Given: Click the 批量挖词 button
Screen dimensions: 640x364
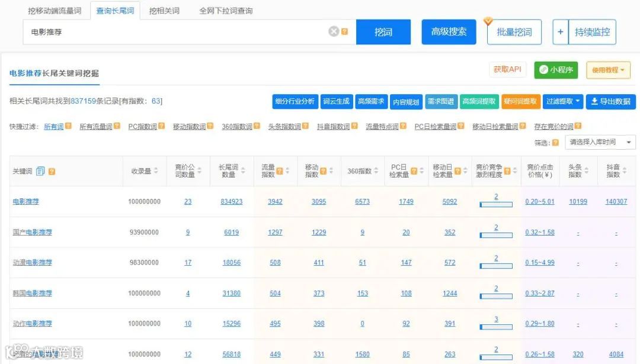Looking at the screenshot, I should (514, 32).
